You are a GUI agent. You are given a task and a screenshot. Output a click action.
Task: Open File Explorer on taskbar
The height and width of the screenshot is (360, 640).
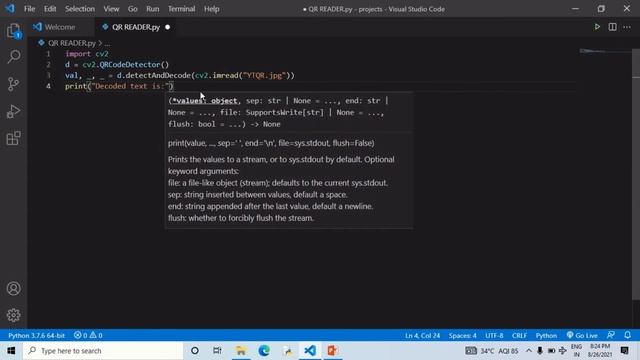point(241,351)
